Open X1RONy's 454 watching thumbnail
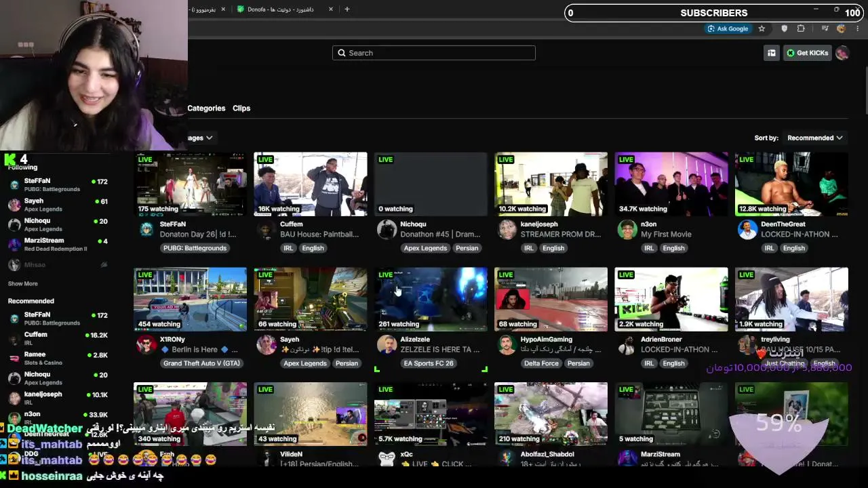This screenshot has height=488, width=868. 191,300
